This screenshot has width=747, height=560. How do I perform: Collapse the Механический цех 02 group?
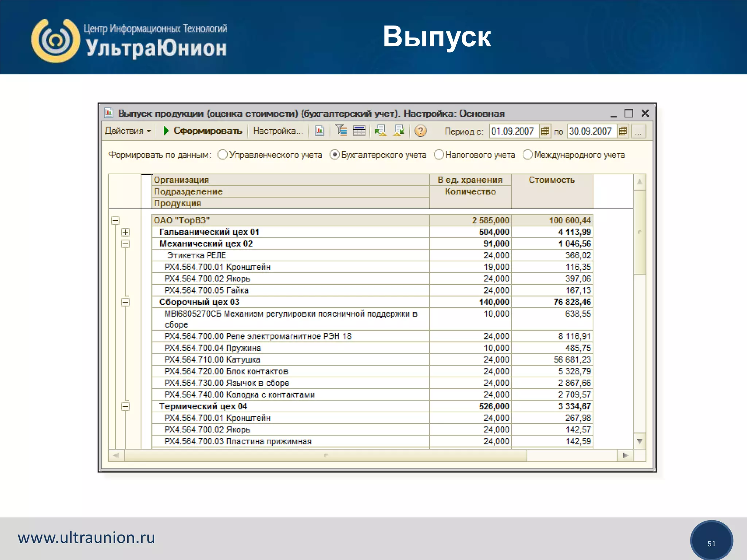click(x=125, y=244)
